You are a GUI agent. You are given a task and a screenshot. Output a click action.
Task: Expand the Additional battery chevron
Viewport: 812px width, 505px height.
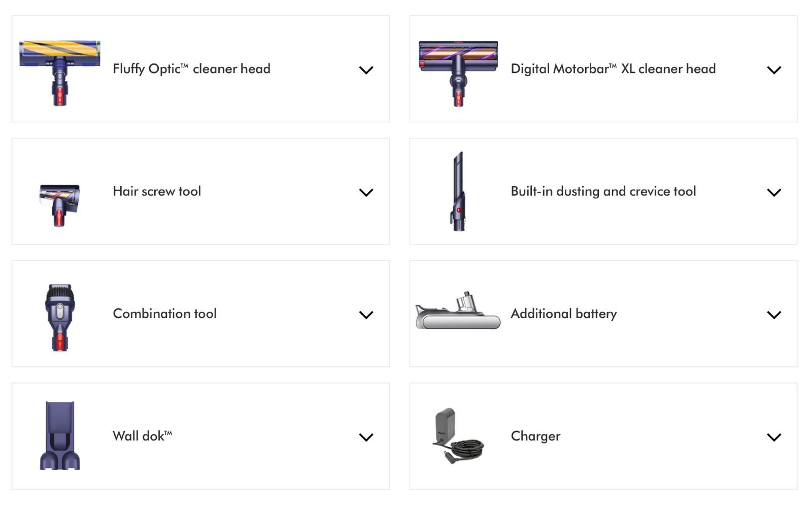[774, 315]
